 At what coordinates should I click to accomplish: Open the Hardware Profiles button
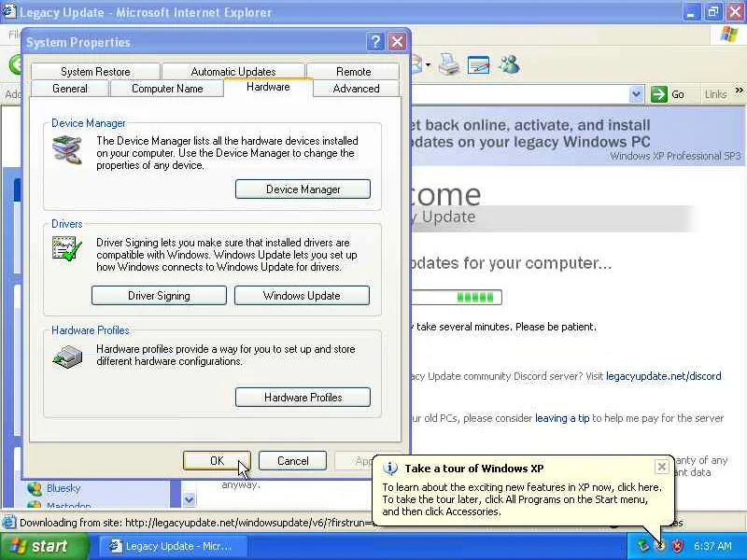point(303,397)
